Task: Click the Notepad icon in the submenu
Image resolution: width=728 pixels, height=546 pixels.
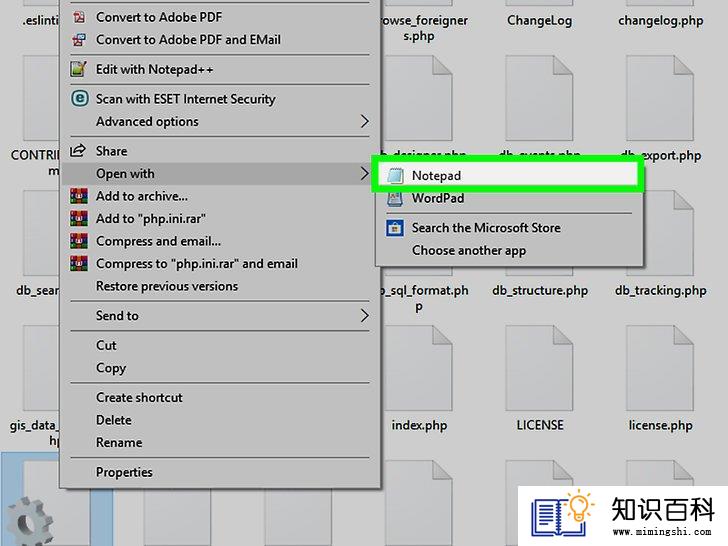Action: coord(395,176)
